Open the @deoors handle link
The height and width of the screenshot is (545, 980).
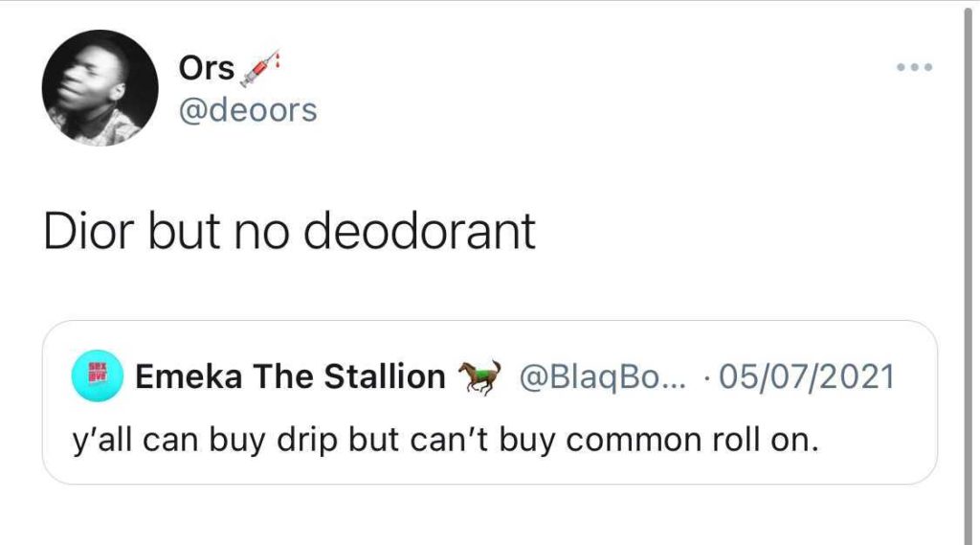tap(248, 111)
